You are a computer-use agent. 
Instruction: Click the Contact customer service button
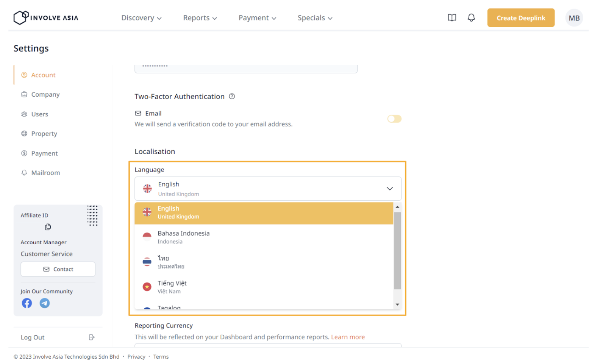(x=58, y=269)
